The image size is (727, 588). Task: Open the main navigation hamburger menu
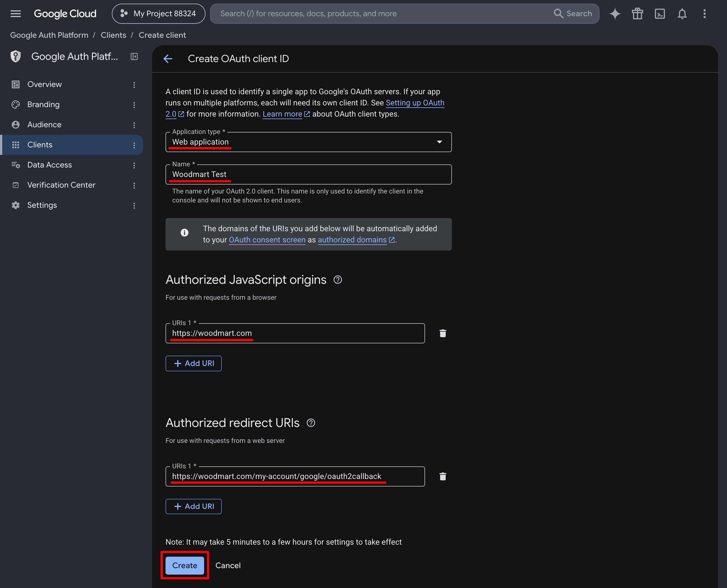pos(16,13)
